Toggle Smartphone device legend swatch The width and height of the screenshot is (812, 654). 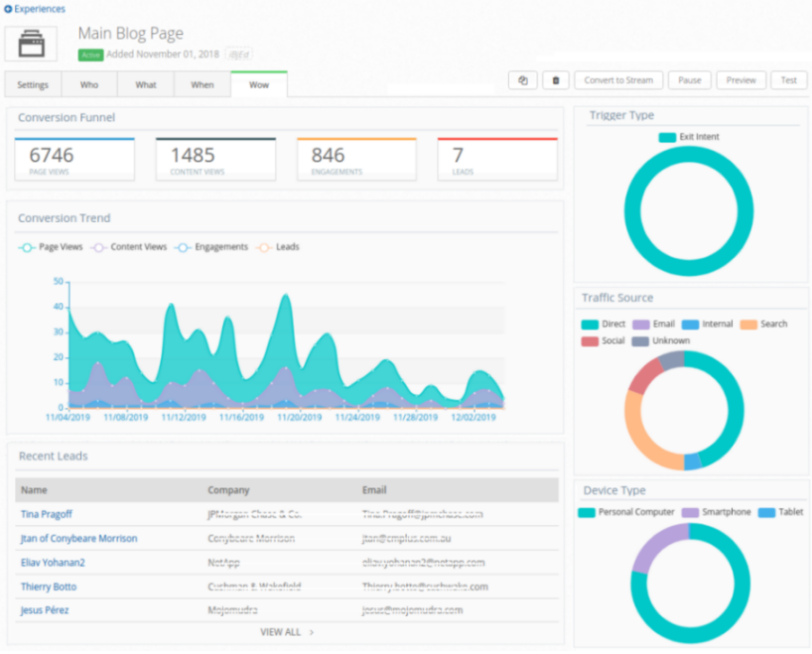690,513
